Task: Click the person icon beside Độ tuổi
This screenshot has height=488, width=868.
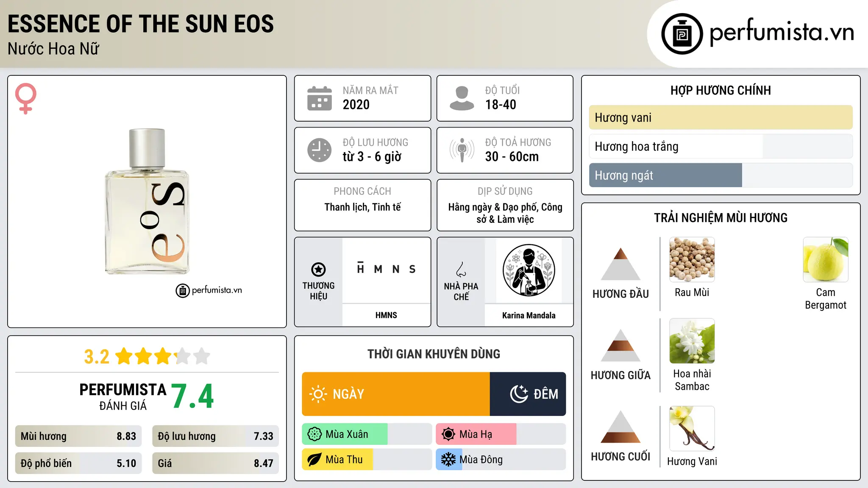Action: point(462,98)
